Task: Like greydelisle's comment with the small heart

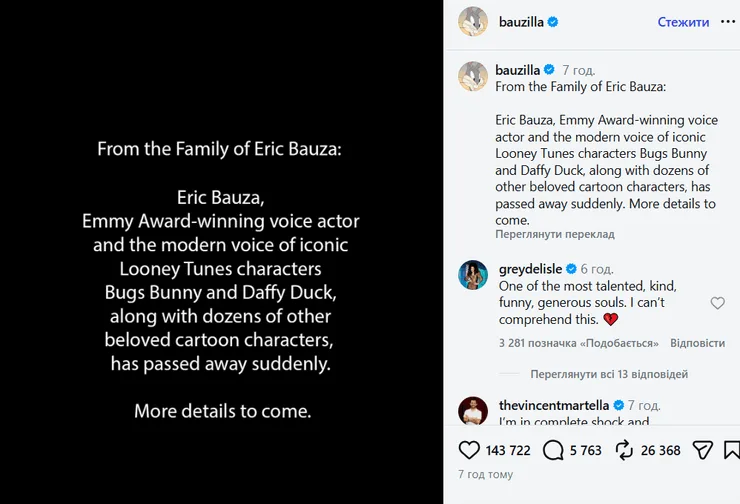Action: click(x=717, y=303)
